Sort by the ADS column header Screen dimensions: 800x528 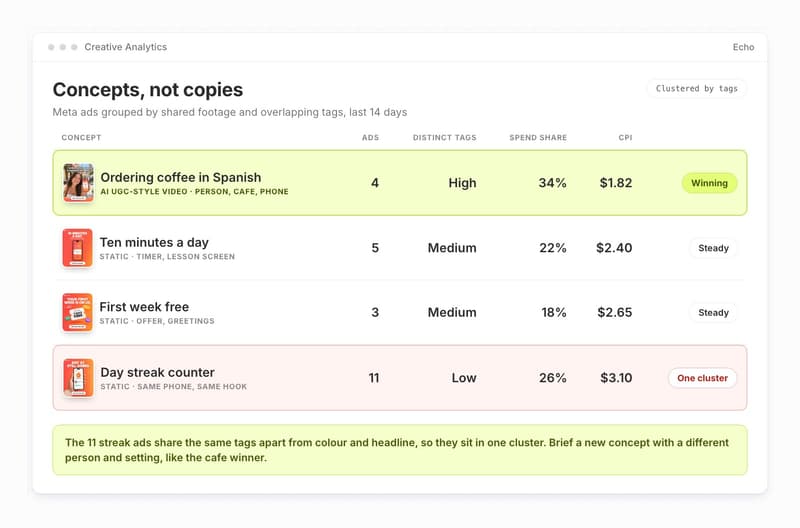point(370,138)
